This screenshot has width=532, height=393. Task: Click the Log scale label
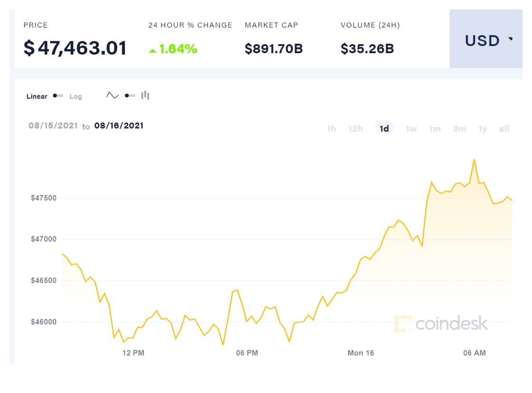pos(76,96)
